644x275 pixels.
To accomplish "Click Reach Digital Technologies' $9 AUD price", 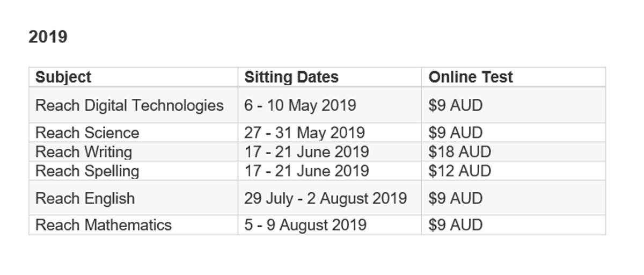I will pyautogui.click(x=455, y=105).
